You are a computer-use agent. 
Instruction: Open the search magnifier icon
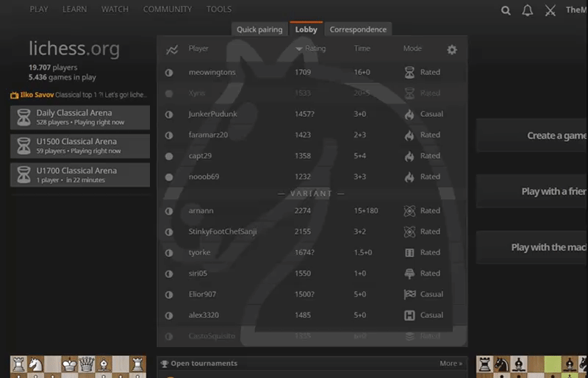click(x=506, y=10)
